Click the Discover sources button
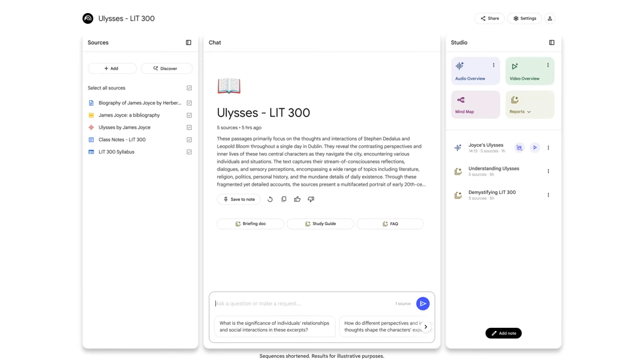The width and height of the screenshot is (644, 362). coord(166,68)
